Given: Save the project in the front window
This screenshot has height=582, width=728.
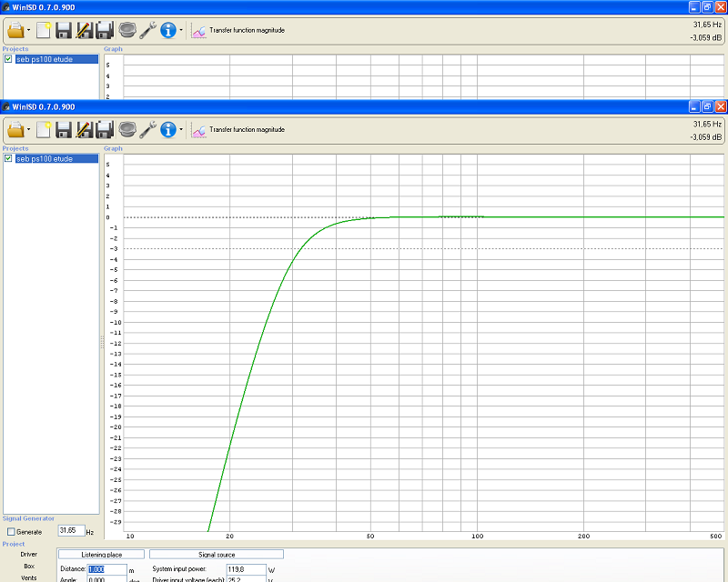Looking at the screenshot, I should coord(64,130).
